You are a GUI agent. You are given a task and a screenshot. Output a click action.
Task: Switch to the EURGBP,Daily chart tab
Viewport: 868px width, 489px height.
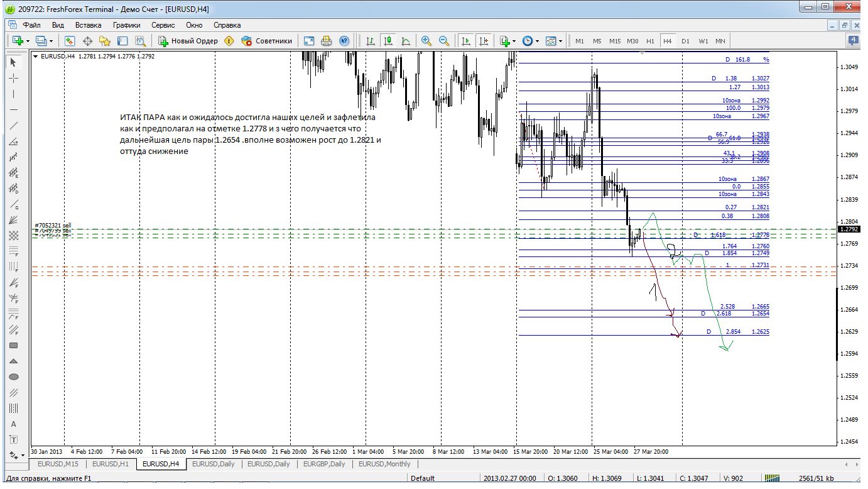324,464
